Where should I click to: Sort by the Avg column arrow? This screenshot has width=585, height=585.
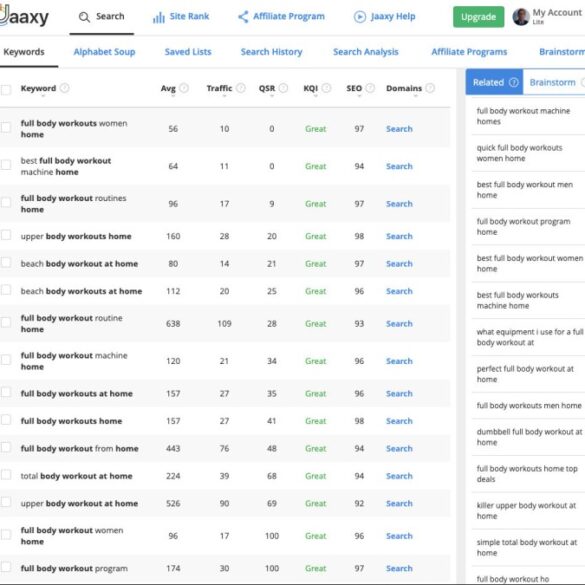coord(173,96)
